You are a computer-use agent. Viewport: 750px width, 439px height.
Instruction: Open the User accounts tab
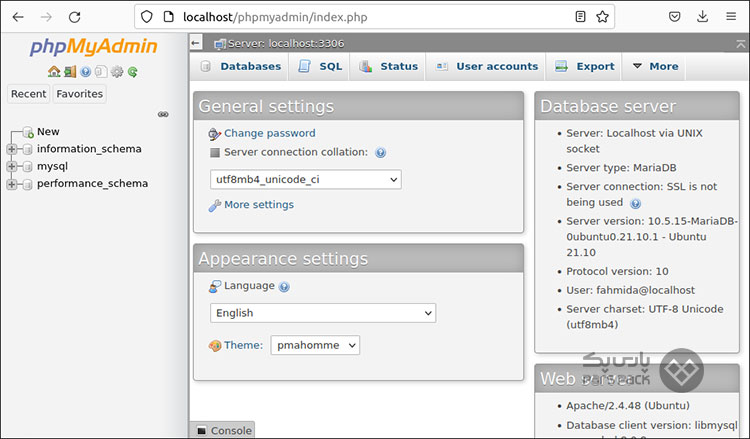486,66
